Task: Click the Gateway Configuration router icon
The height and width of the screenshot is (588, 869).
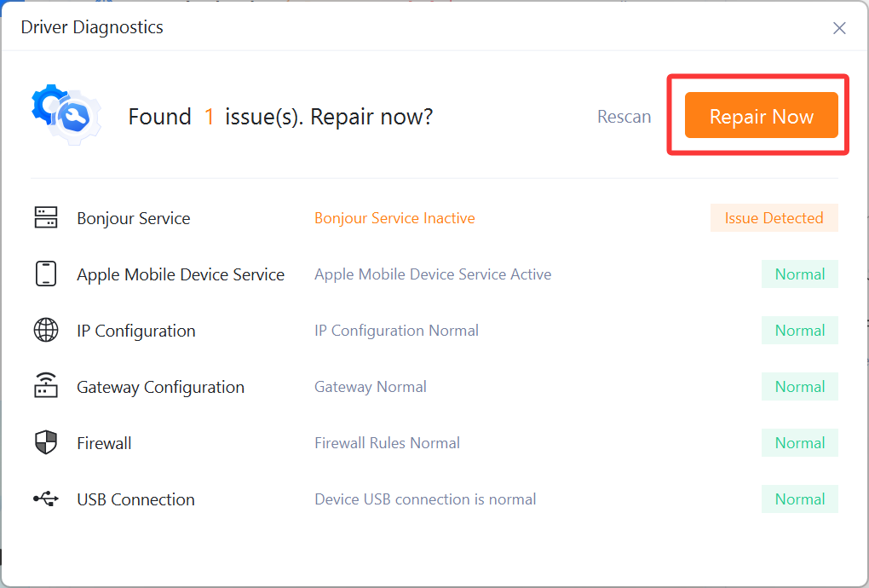Action: 46,386
